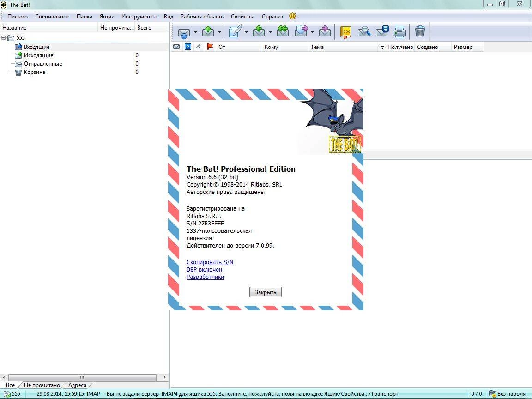Viewport: 532px width, 399px height.
Task: Click the right scroll arrow of folder pane
Action: tap(164, 377)
